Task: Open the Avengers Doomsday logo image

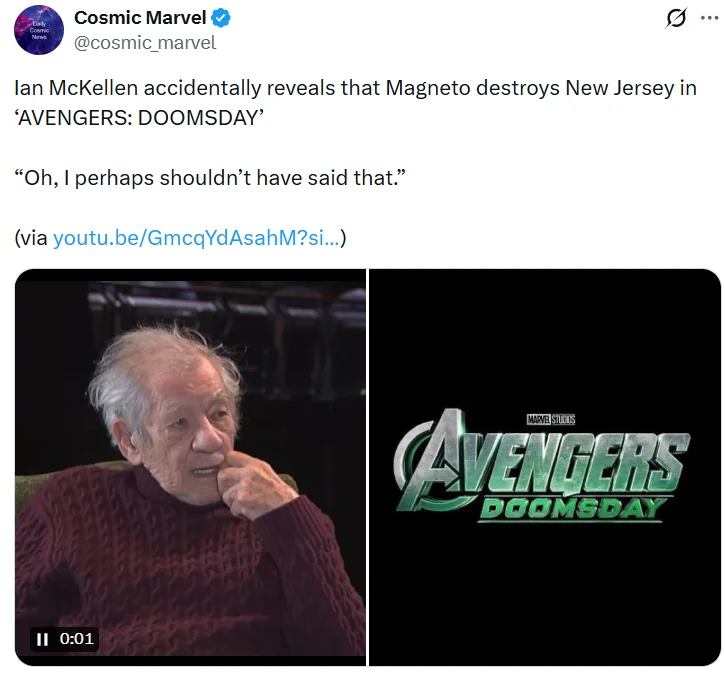Action: [x=545, y=467]
